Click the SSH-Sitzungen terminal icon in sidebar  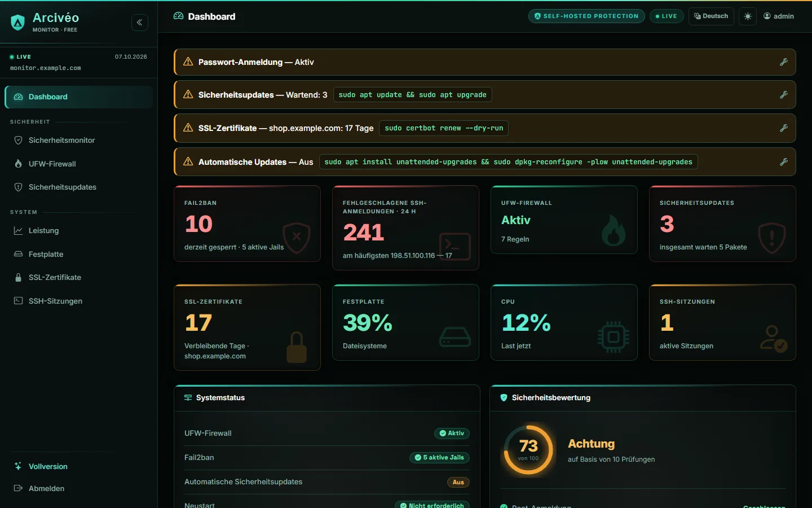pyautogui.click(x=18, y=301)
